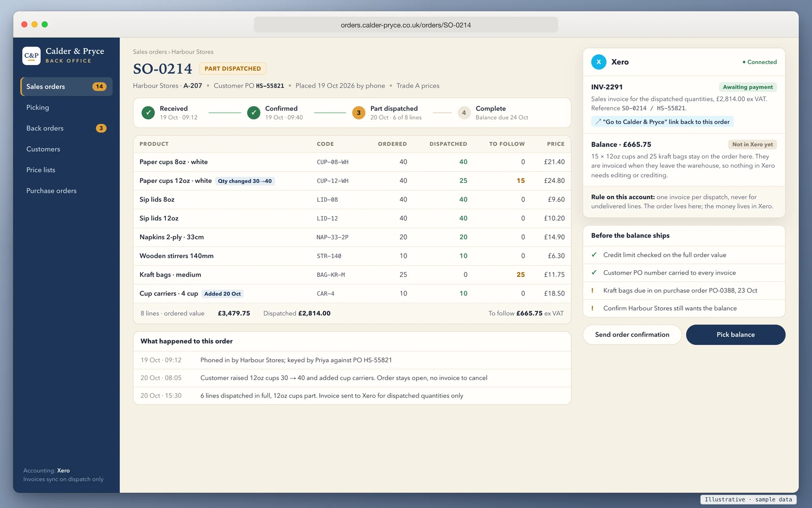Open the Picking section

(66, 108)
